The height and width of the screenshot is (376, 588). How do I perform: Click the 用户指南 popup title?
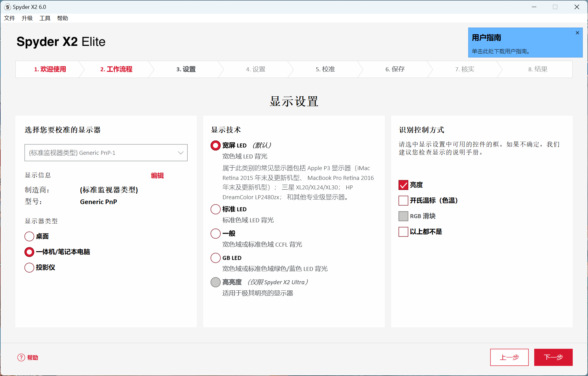click(487, 38)
